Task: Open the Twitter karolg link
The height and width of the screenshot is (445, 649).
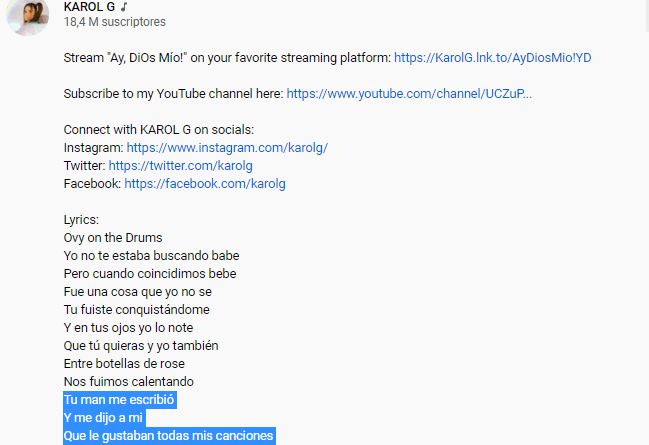Action: 180,166
